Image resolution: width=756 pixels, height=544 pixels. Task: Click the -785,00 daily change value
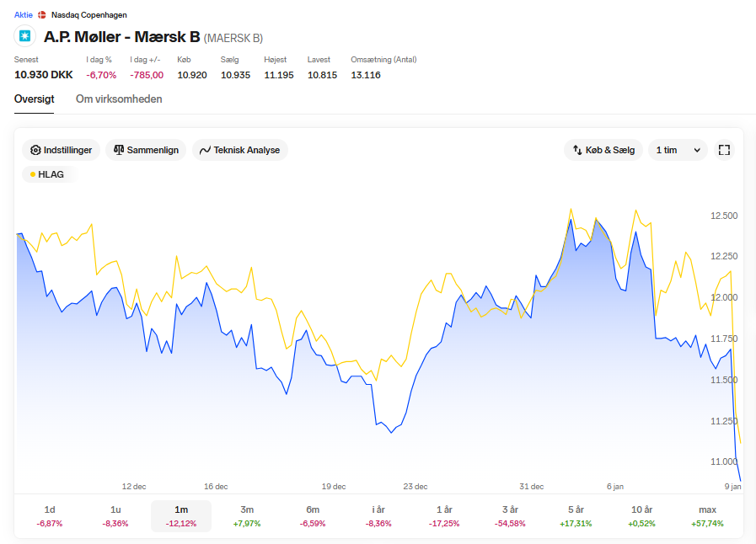(x=147, y=75)
